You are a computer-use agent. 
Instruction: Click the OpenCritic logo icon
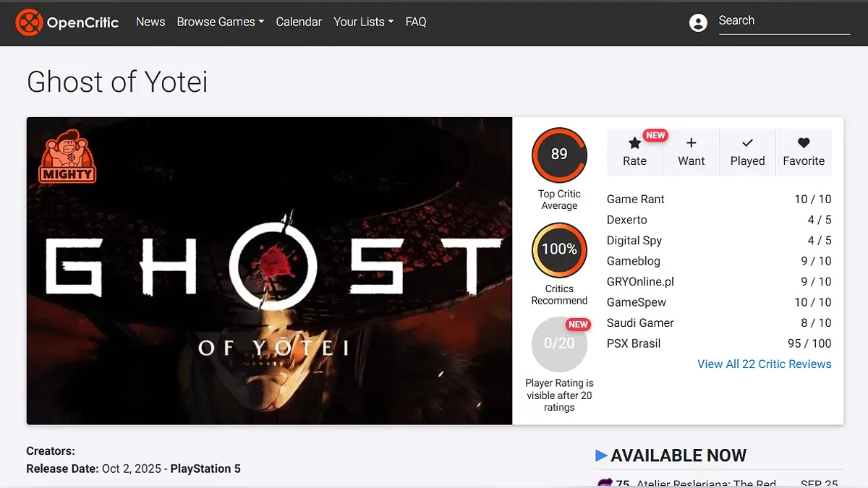[x=29, y=22]
